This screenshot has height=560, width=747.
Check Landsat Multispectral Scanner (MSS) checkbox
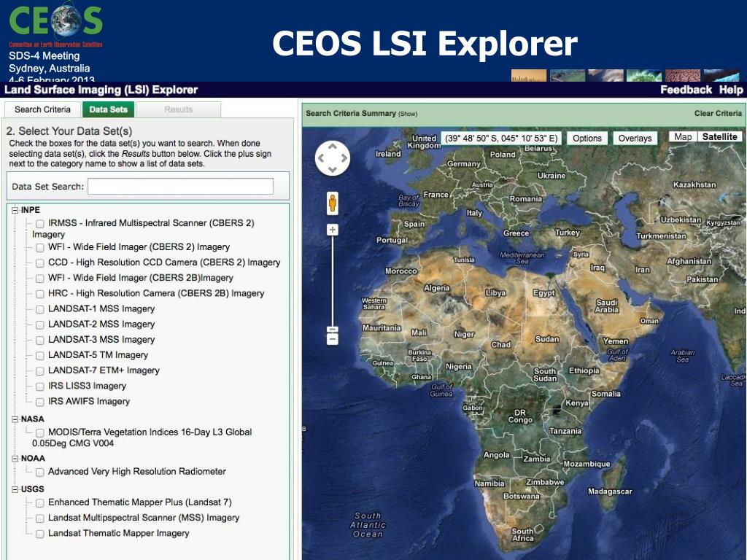[x=40, y=518]
